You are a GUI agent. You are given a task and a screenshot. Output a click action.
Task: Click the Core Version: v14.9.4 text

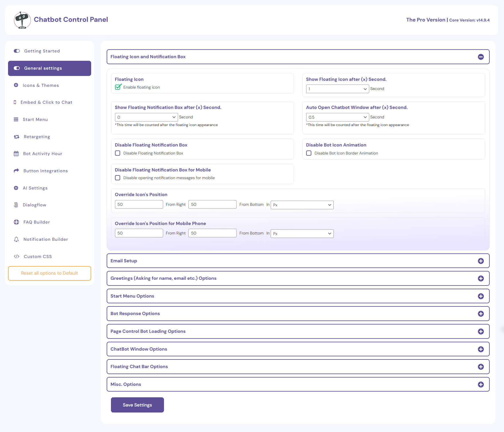click(x=469, y=20)
